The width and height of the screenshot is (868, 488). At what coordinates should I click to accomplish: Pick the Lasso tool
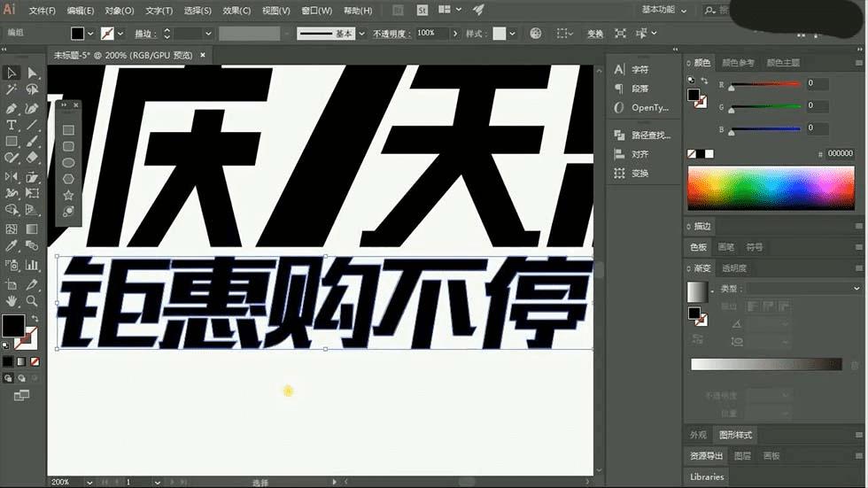point(32,89)
